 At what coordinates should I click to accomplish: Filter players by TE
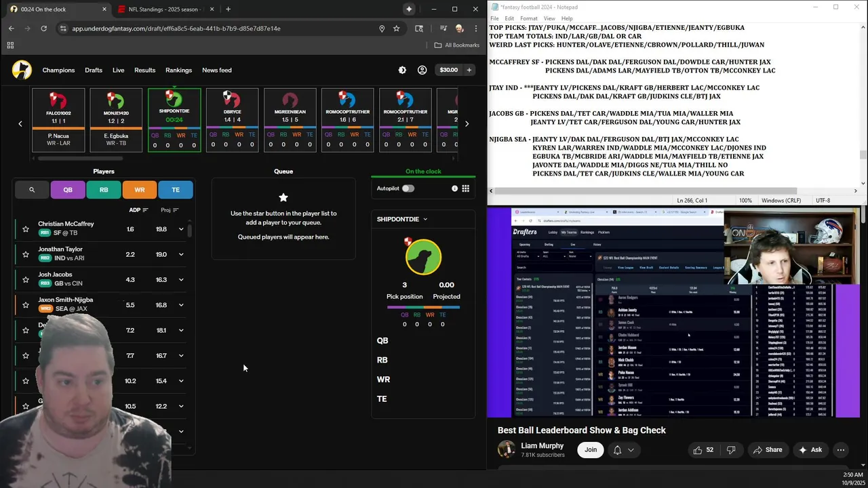pyautogui.click(x=176, y=190)
